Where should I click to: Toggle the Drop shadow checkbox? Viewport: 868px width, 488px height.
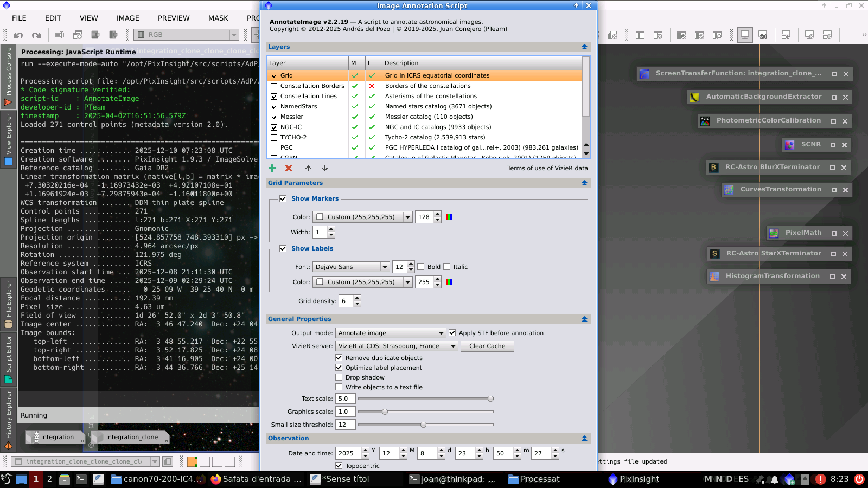pyautogui.click(x=339, y=377)
